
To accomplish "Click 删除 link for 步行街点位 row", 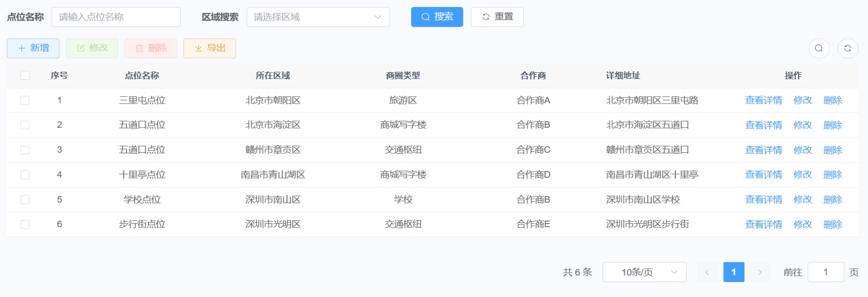I will click(x=832, y=225).
